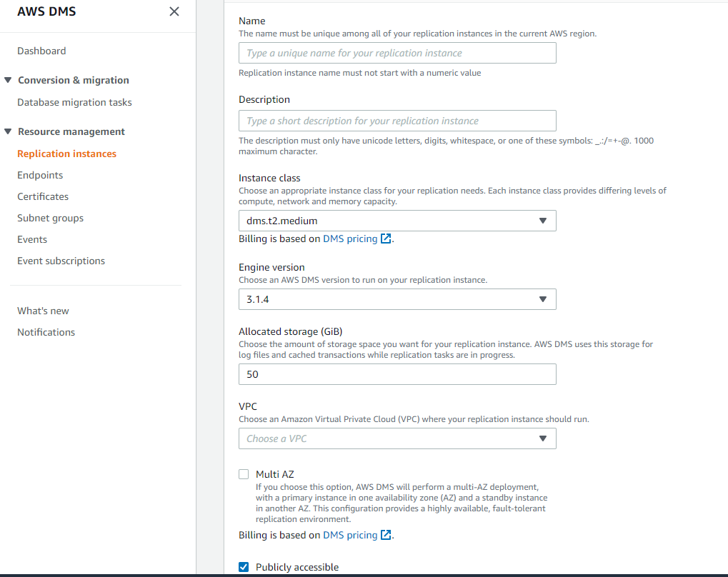Click the Description input field
728x577 pixels.
tap(397, 121)
